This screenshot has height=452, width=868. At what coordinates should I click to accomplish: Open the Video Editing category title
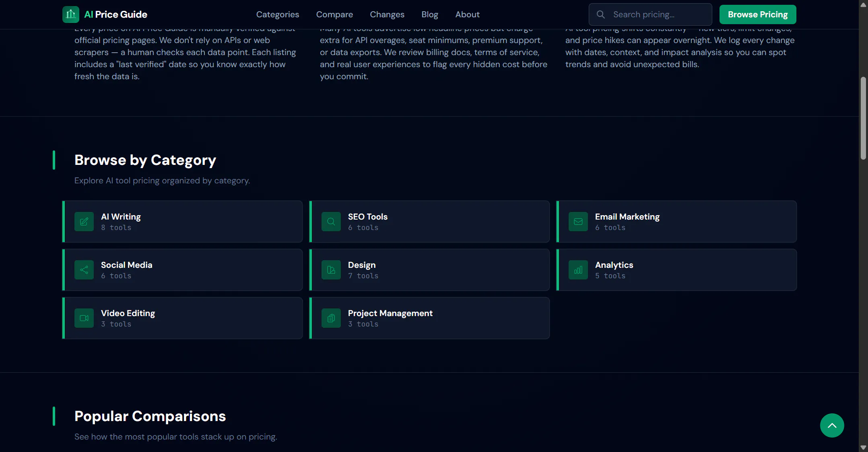128,313
